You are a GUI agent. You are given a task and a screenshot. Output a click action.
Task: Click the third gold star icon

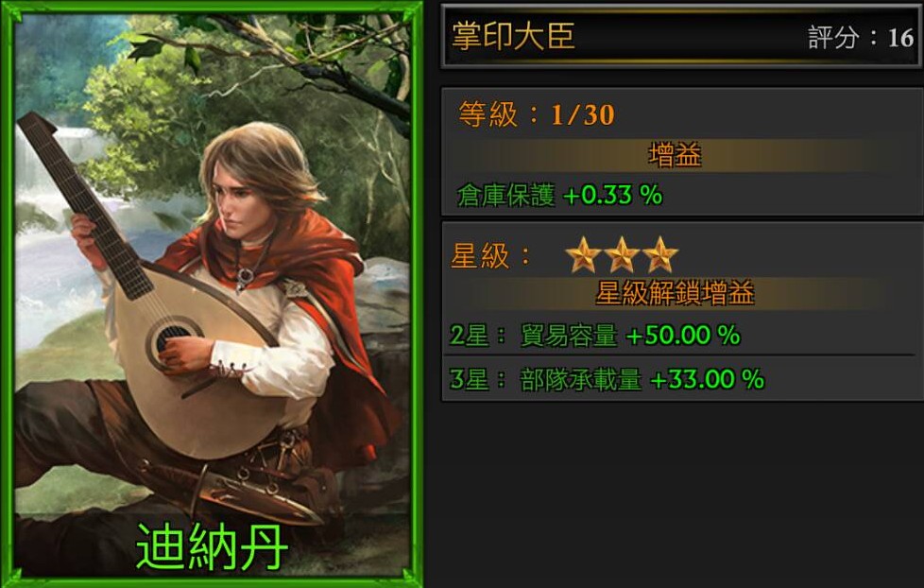(x=660, y=255)
